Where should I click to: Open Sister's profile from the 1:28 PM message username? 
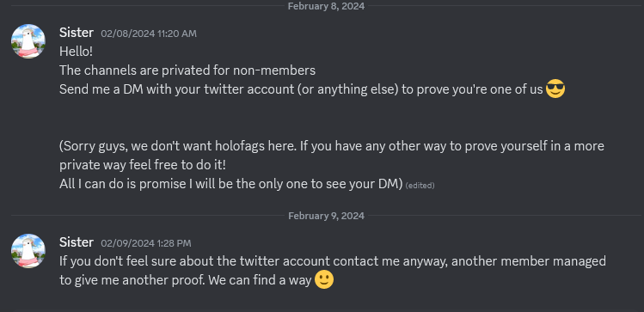coord(77,242)
